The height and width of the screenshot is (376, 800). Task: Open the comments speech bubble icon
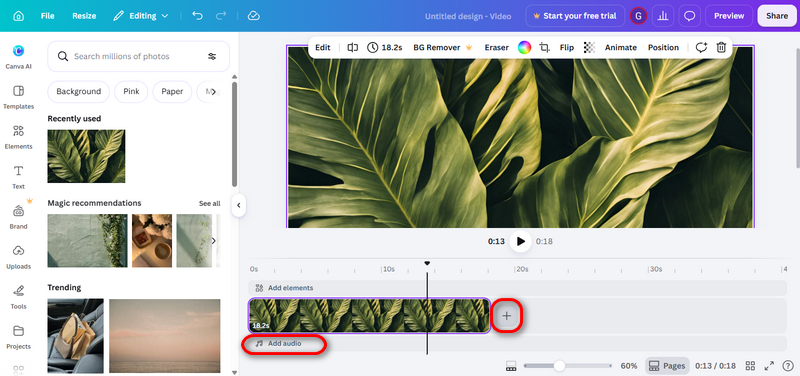pyautogui.click(x=689, y=16)
